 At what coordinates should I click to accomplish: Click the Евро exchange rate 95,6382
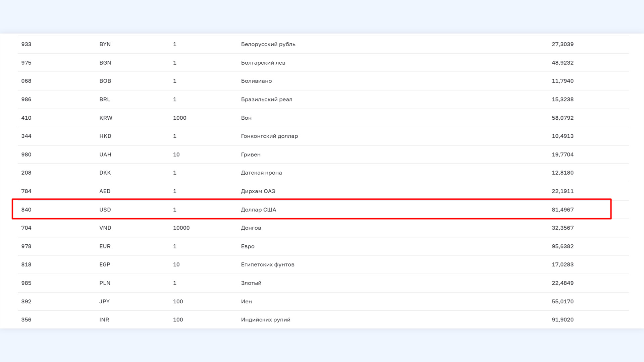562,246
